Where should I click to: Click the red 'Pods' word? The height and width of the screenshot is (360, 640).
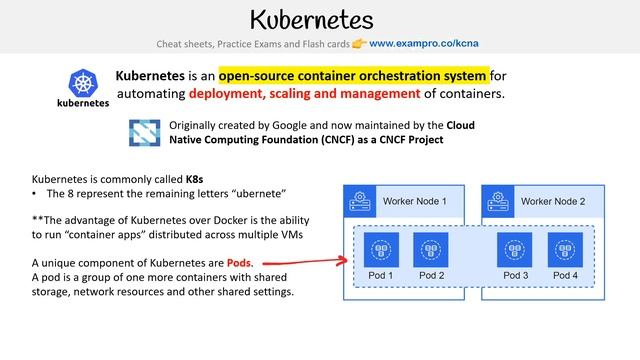[x=238, y=263]
